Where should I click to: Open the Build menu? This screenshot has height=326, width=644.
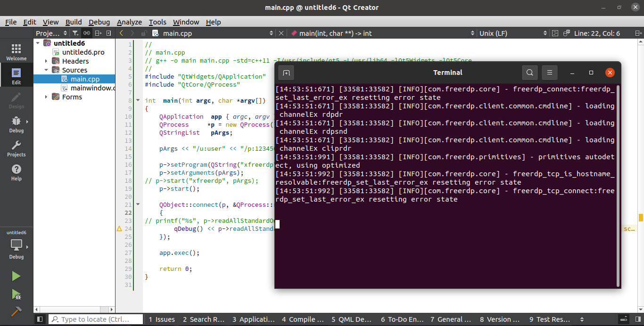tap(74, 22)
